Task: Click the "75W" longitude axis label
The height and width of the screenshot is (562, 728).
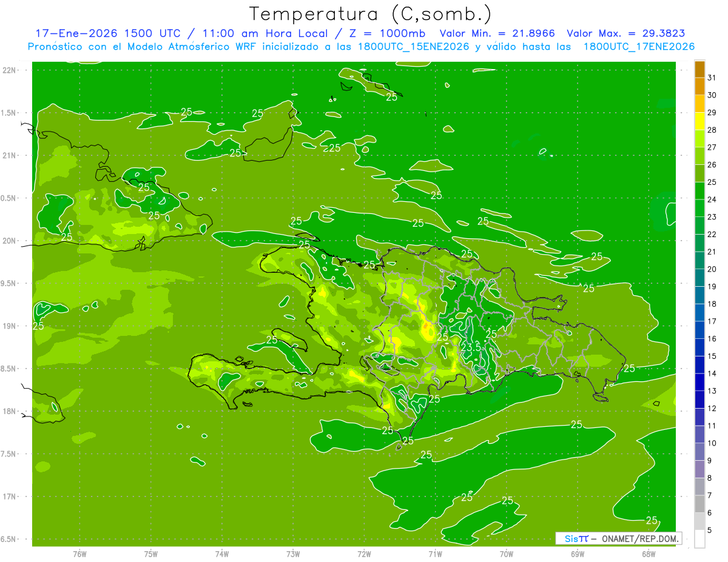Action: tap(151, 554)
